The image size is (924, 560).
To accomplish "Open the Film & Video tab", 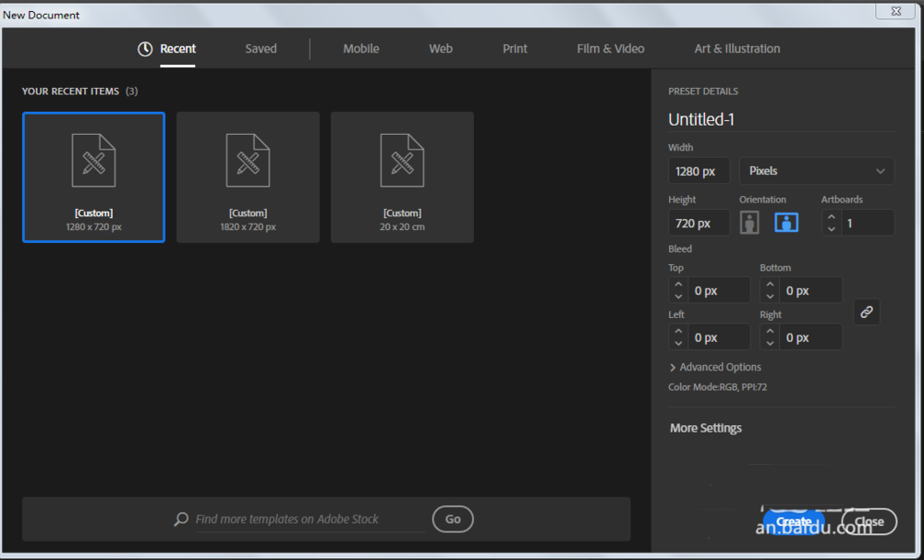I will pyautogui.click(x=611, y=49).
